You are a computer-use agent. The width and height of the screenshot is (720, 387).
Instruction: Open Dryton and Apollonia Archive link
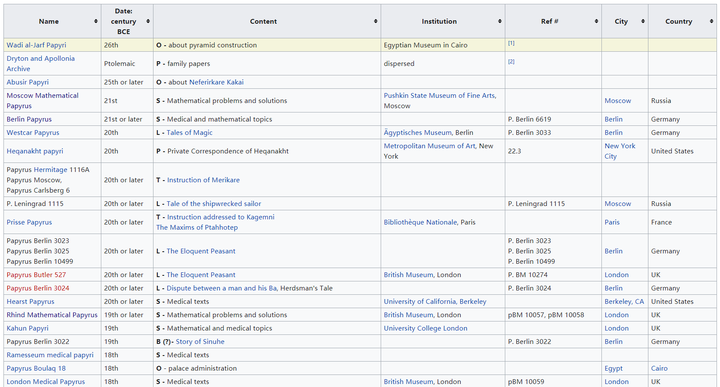point(40,63)
